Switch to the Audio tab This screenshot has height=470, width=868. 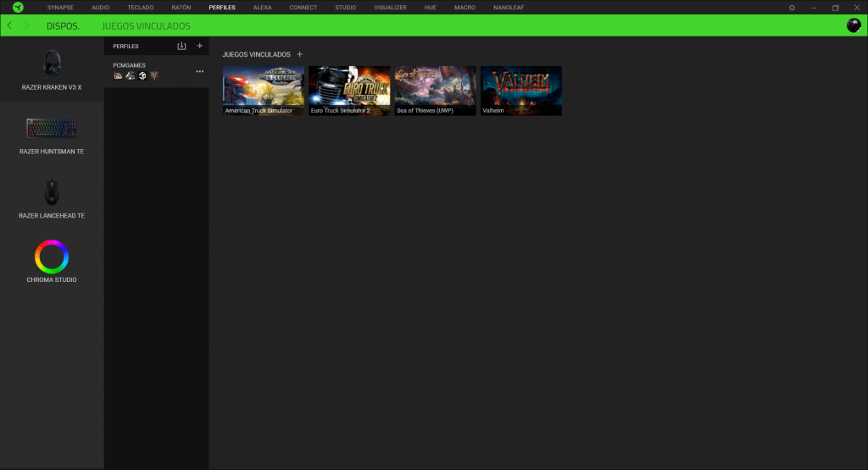(100, 8)
